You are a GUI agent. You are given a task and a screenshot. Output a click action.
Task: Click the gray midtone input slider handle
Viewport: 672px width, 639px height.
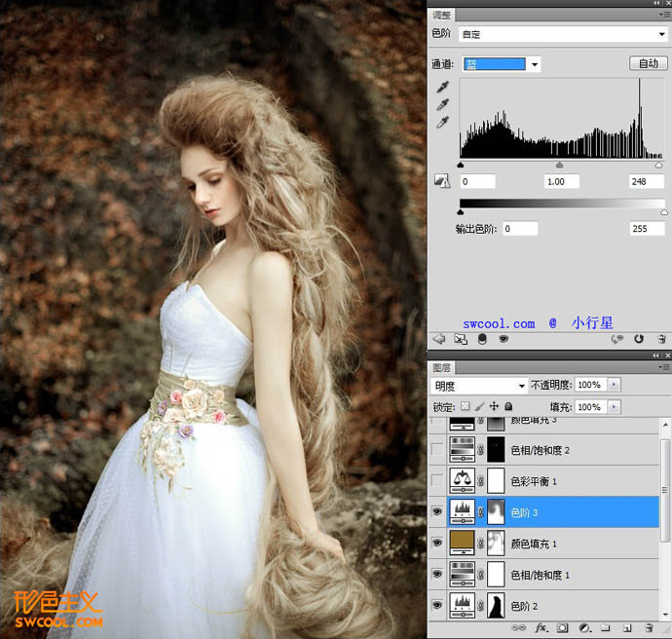559,166
